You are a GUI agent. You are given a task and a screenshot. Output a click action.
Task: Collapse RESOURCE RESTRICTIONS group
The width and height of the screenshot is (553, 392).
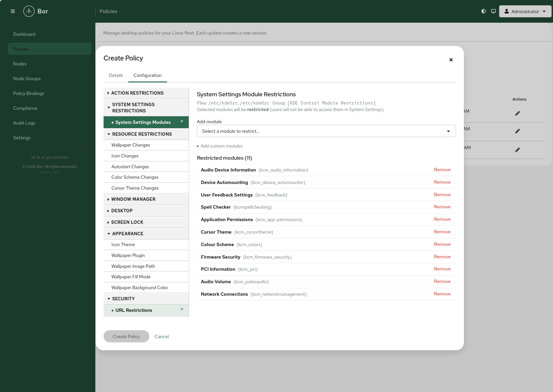[146, 134]
